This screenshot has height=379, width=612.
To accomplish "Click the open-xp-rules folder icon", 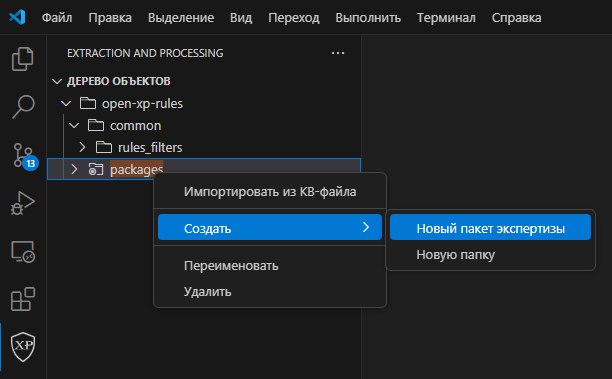I will pos(88,103).
